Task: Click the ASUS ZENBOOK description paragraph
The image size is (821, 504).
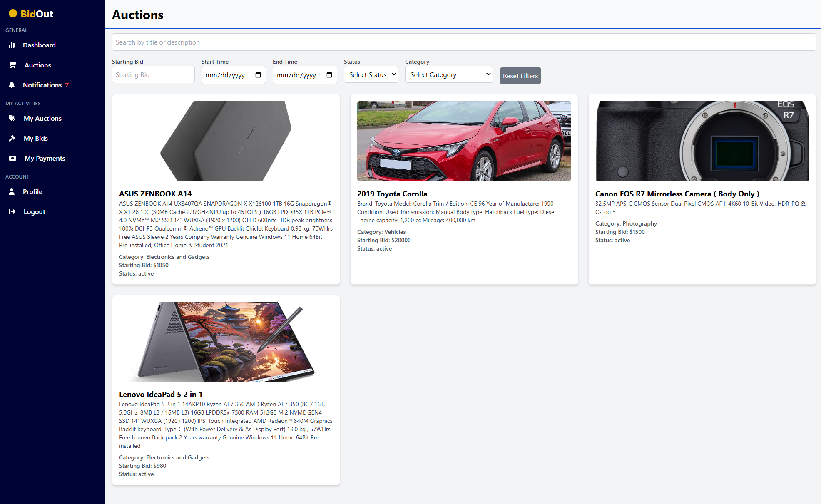Action: coord(226,224)
